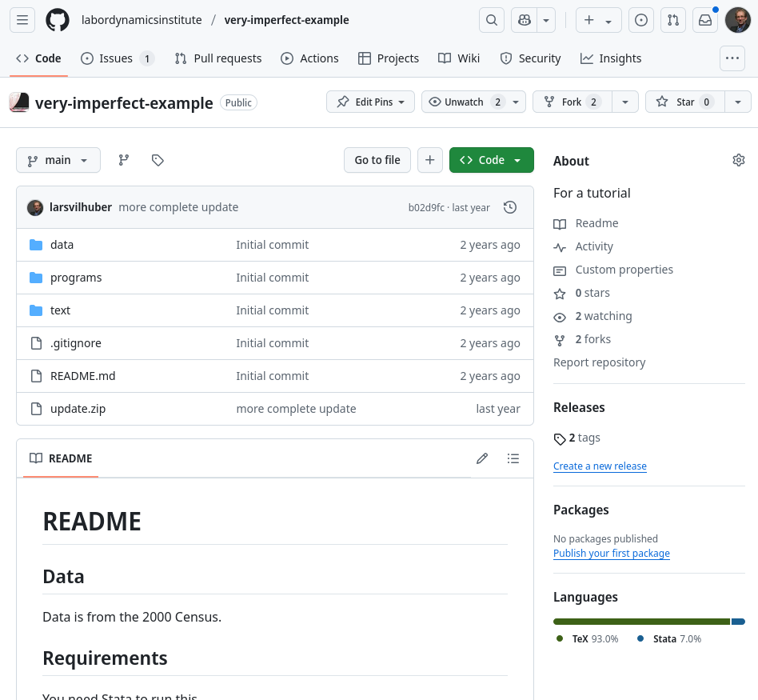
Task: Open the tags icon near branch selector
Action: pos(158,160)
